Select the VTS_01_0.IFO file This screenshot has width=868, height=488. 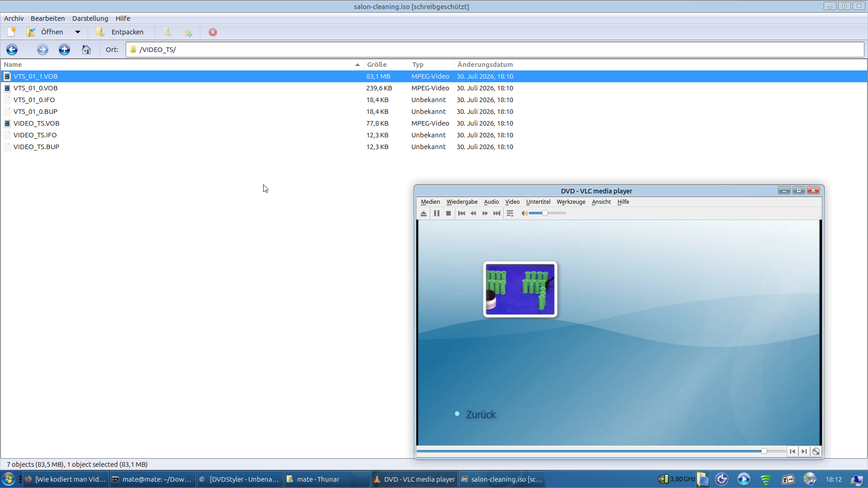(x=34, y=100)
